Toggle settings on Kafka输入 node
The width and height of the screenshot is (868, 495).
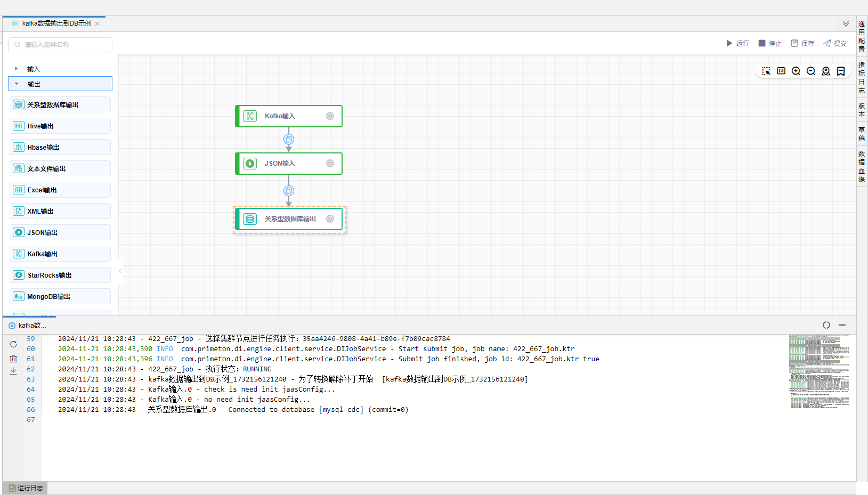(330, 116)
